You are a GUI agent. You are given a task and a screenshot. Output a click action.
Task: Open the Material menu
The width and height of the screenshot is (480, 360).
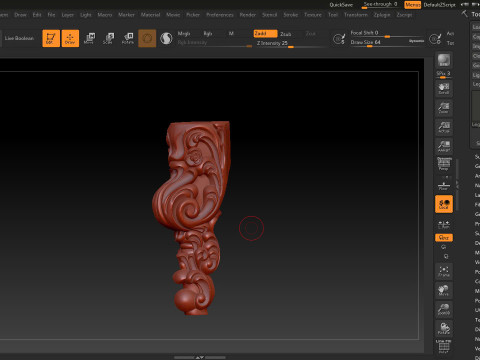[150, 15]
